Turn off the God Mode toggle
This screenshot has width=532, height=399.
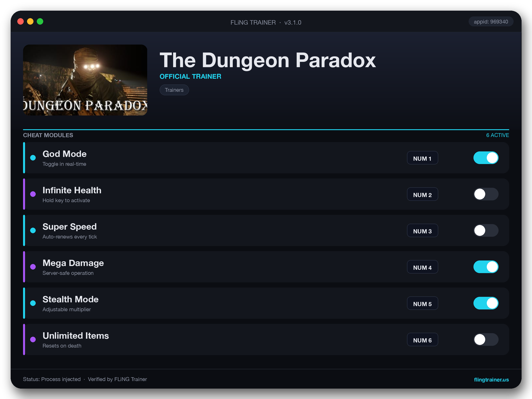click(x=486, y=158)
